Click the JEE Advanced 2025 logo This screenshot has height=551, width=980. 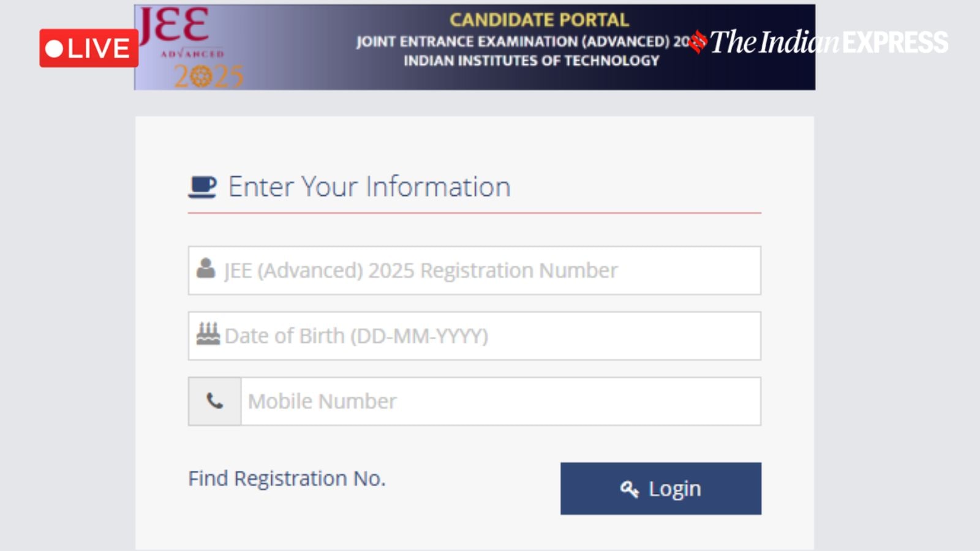click(190, 48)
